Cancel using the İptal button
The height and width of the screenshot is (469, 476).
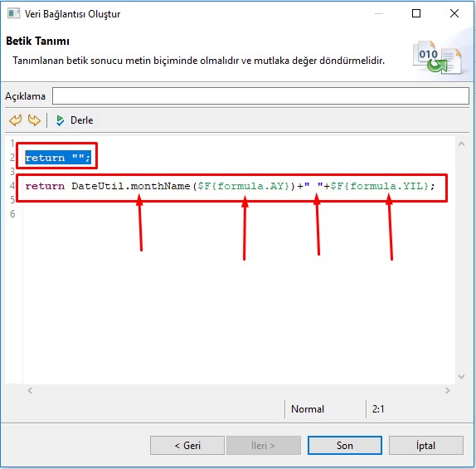tap(426, 446)
